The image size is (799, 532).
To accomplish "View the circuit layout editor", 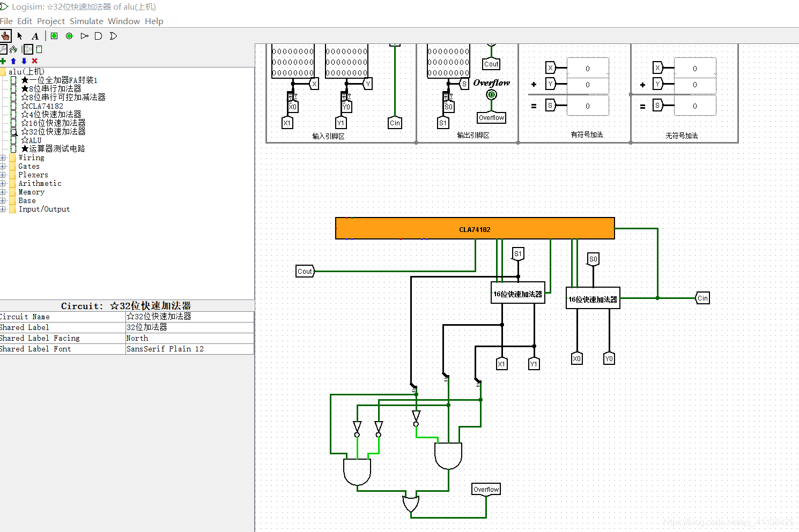I will click(x=28, y=49).
